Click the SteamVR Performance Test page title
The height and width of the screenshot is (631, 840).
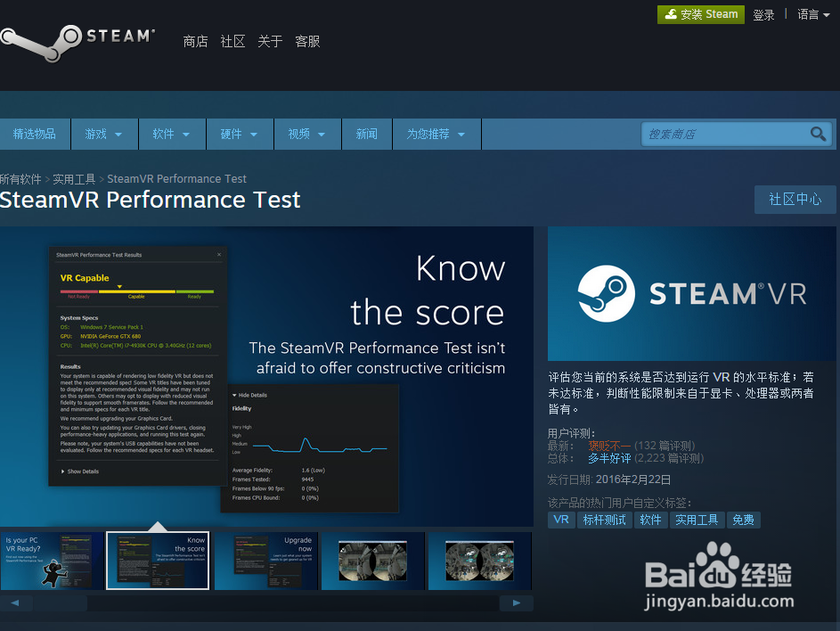pyautogui.click(x=150, y=200)
